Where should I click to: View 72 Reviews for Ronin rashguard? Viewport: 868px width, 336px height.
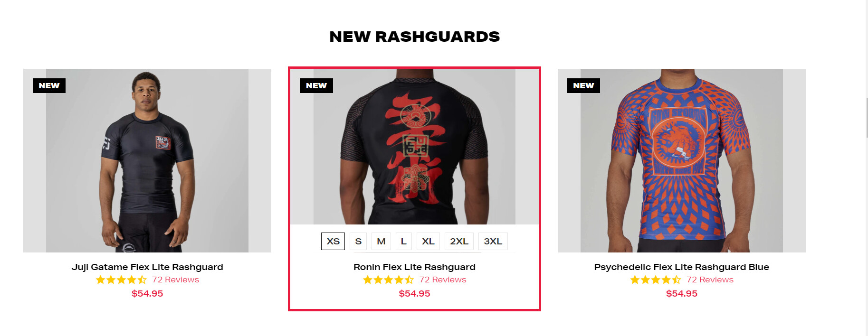442,280
